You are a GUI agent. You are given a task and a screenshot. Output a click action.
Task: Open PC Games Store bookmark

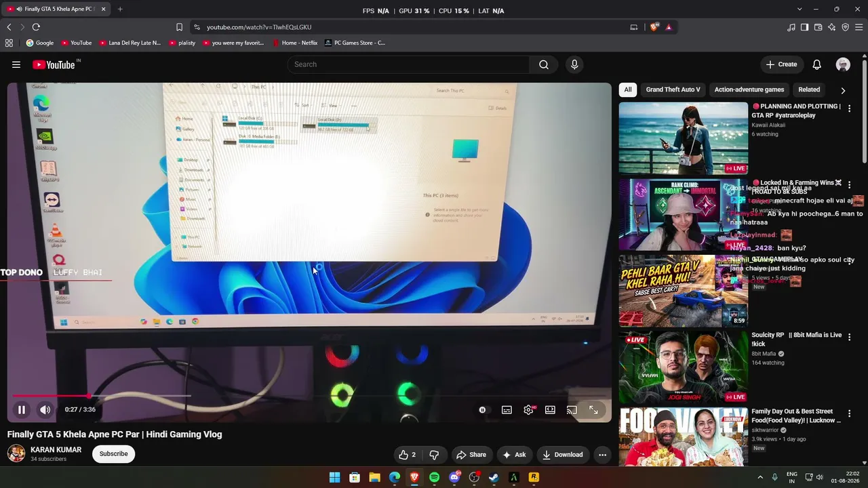click(x=355, y=43)
